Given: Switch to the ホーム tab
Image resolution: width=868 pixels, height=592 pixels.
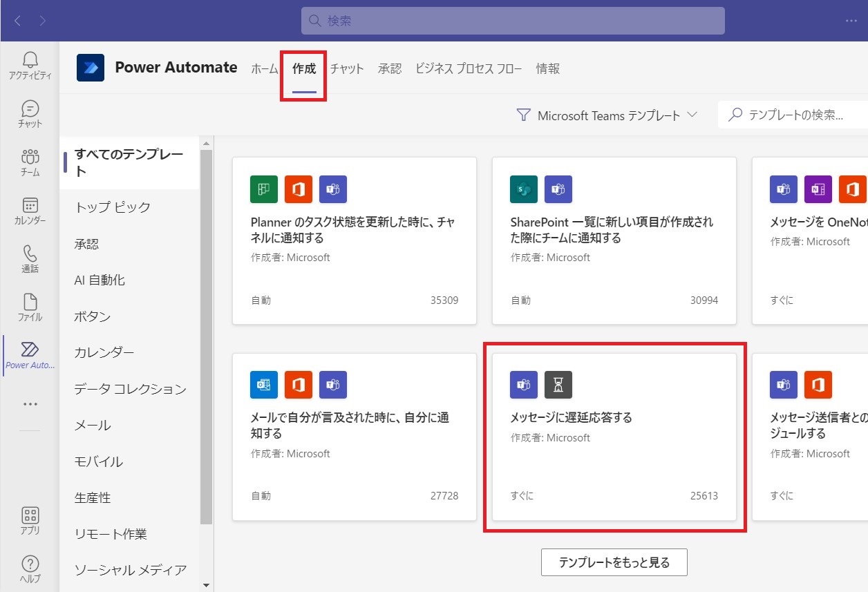Looking at the screenshot, I should [x=265, y=68].
